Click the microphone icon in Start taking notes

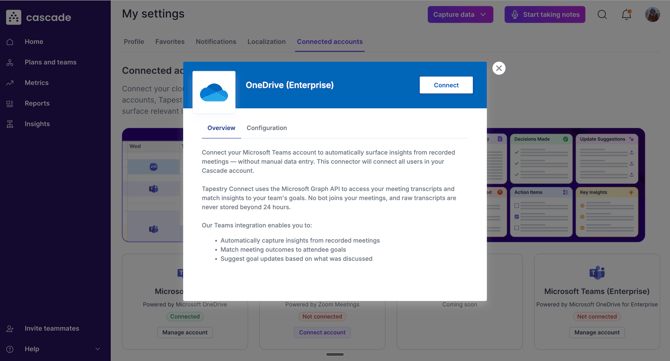pos(514,15)
